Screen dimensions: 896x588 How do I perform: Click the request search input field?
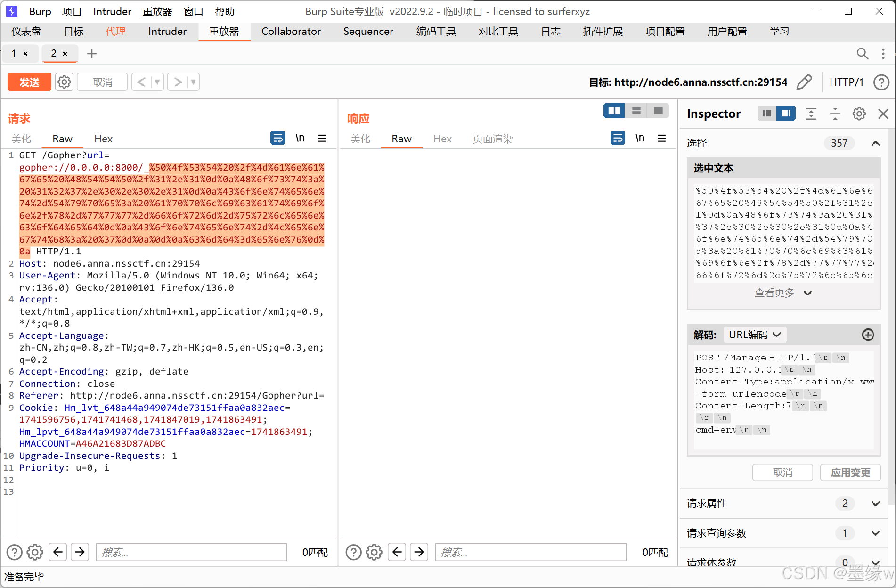191,552
